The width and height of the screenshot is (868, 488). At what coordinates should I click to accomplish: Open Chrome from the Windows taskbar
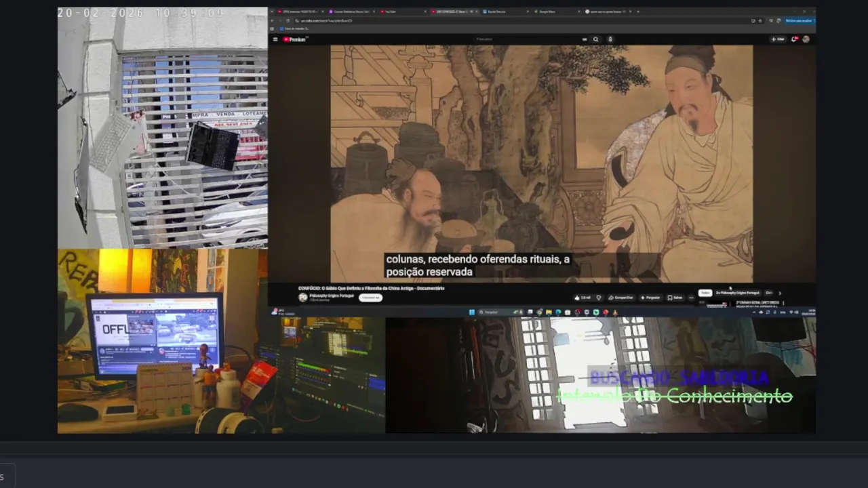pyautogui.click(x=540, y=312)
